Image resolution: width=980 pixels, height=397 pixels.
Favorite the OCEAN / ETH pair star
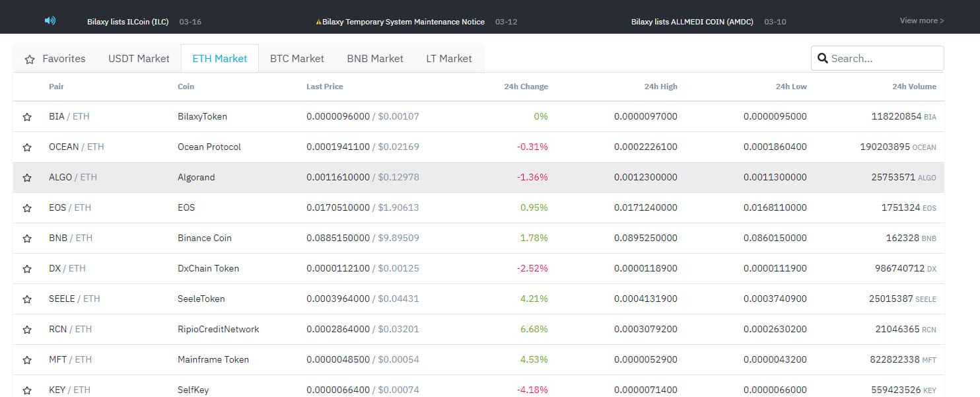[x=27, y=147]
